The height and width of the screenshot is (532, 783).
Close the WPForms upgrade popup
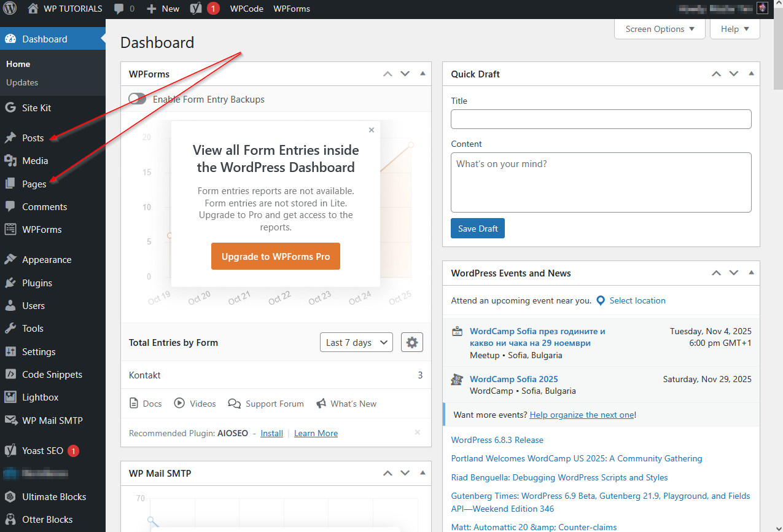tap(371, 130)
